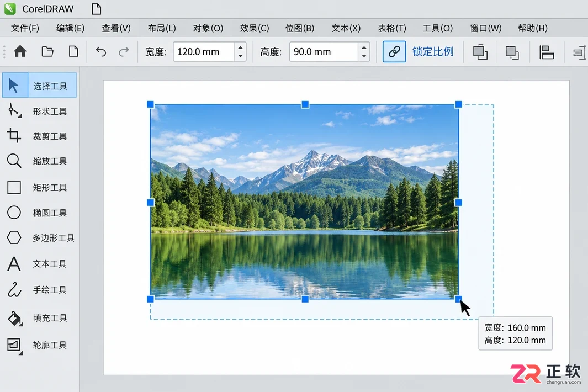Open the 文本(X) menu
The height and width of the screenshot is (392, 588).
(x=346, y=28)
